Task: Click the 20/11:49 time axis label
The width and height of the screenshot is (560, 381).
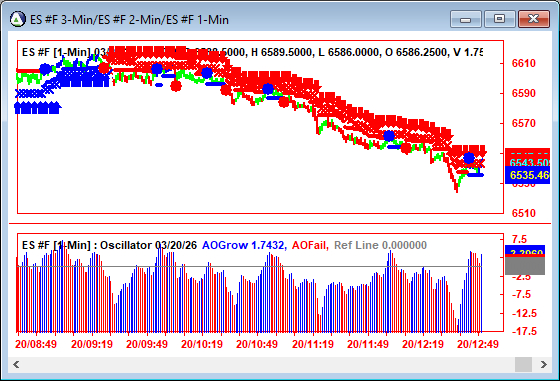Action: point(368,344)
